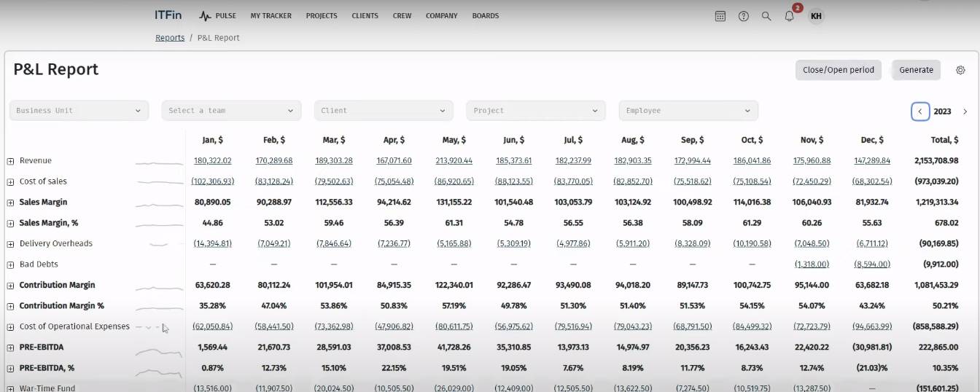Image resolution: width=980 pixels, height=392 pixels.
Task: Open search with the magnifier icon
Action: 766,16
